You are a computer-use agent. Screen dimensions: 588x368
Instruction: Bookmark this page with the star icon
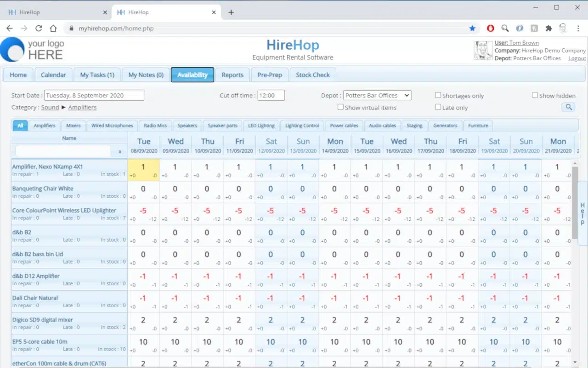[472, 28]
